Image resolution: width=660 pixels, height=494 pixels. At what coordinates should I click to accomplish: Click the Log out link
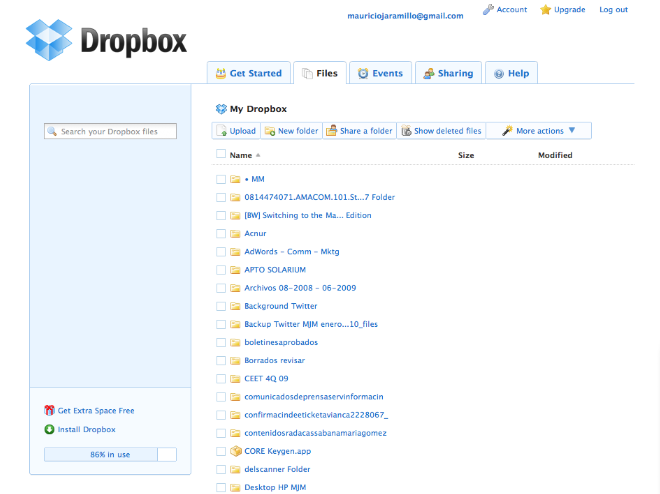(x=613, y=10)
